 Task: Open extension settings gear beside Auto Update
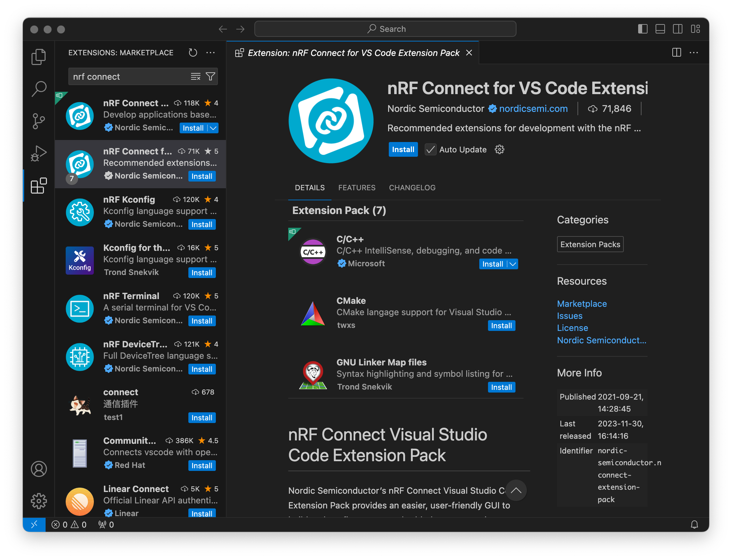point(499,149)
